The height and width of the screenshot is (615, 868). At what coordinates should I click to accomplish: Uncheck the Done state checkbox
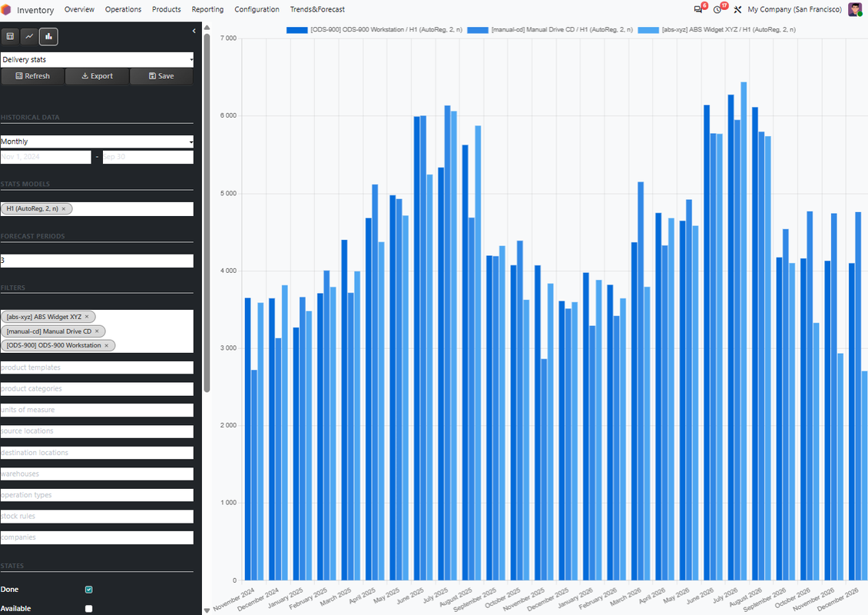click(x=88, y=590)
